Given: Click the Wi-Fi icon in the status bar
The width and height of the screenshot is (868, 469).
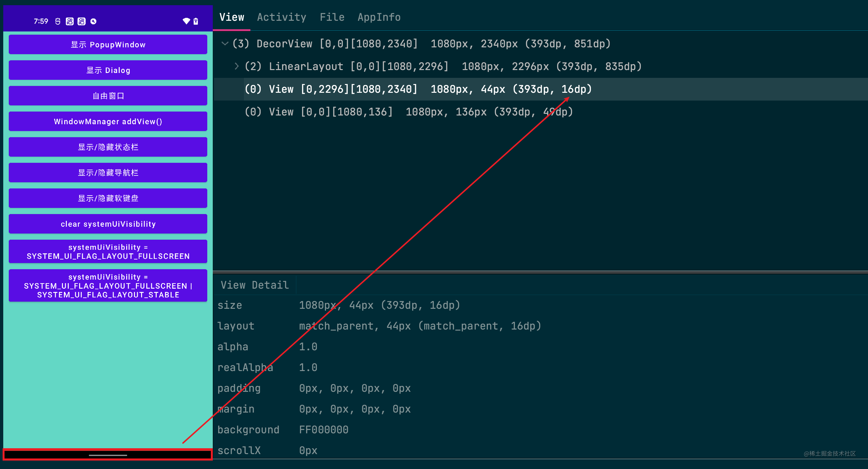Looking at the screenshot, I should coord(186,21).
